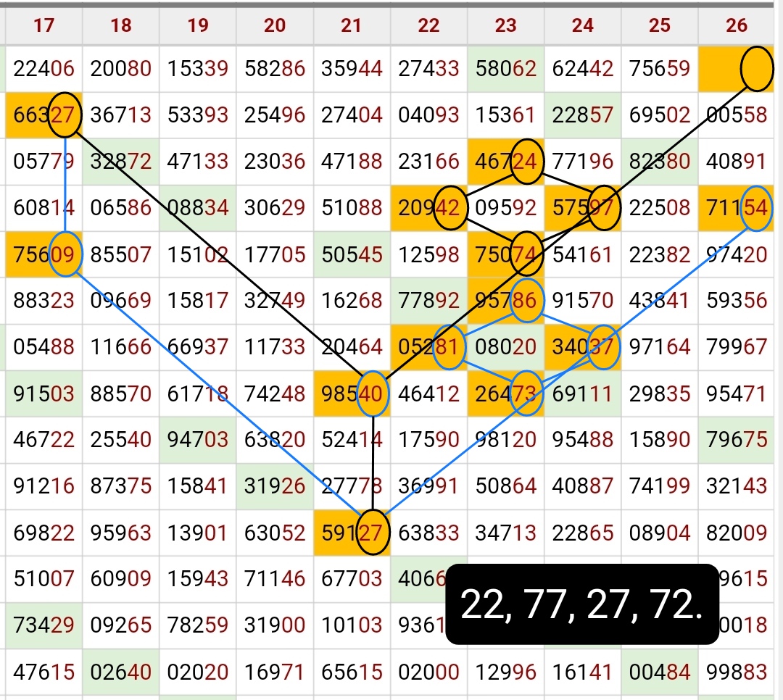Click the green cell 73429
This screenshot has height=700, width=783.
pos(44,625)
